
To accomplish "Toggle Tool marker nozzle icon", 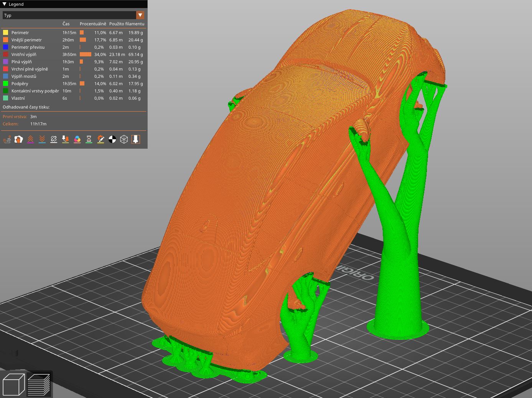I will tap(136, 139).
